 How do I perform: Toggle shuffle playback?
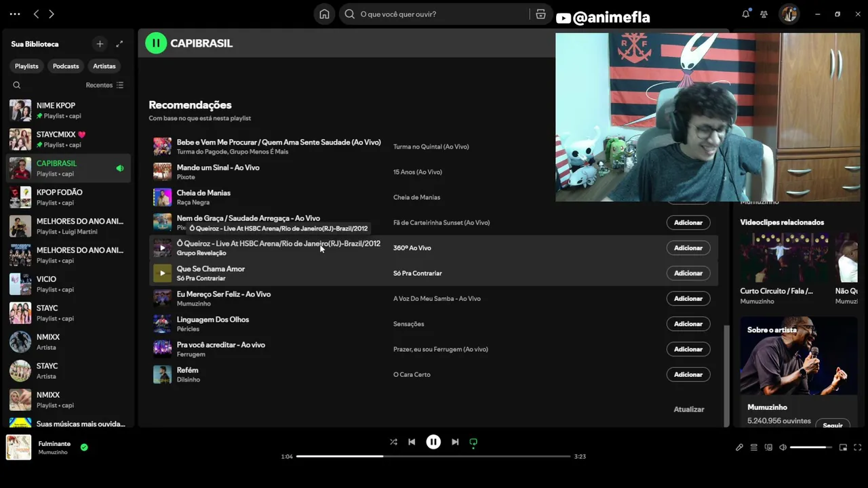pyautogui.click(x=393, y=442)
